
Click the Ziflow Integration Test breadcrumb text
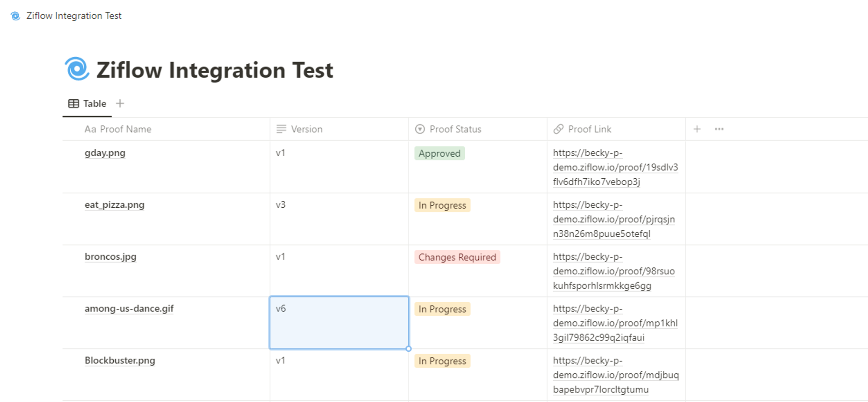[x=74, y=16]
